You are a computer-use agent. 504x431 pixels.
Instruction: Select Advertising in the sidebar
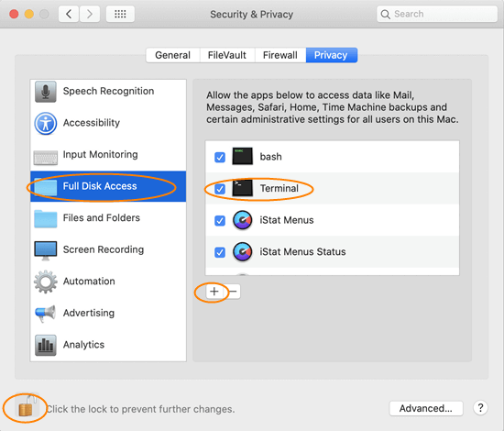coord(108,313)
